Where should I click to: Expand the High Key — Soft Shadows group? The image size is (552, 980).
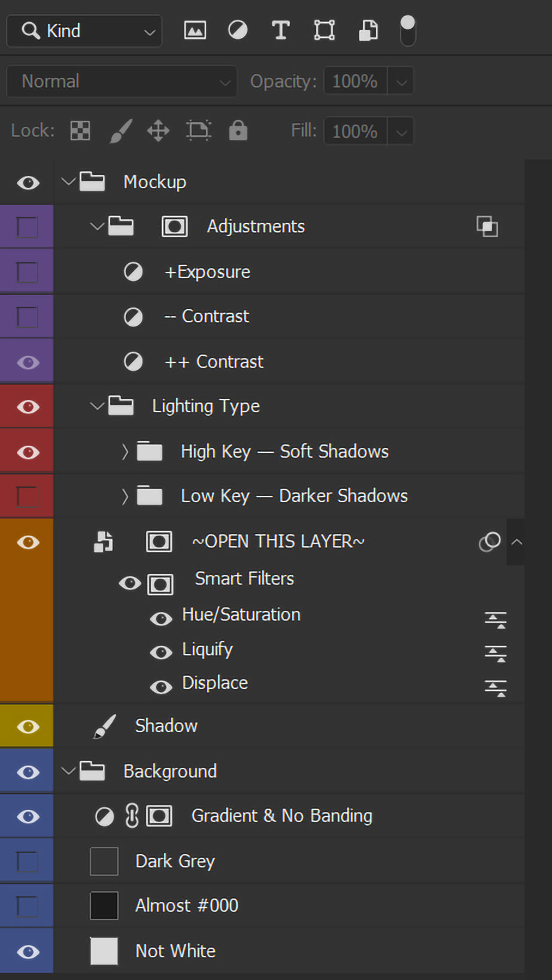click(125, 452)
